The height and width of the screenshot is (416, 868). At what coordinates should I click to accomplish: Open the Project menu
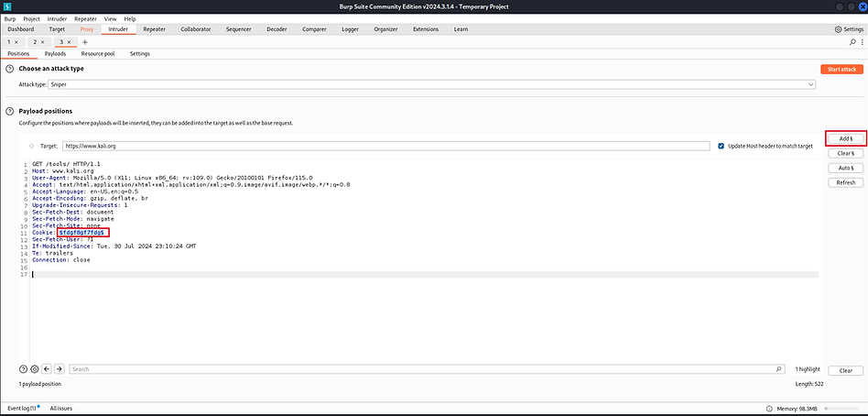(x=31, y=19)
